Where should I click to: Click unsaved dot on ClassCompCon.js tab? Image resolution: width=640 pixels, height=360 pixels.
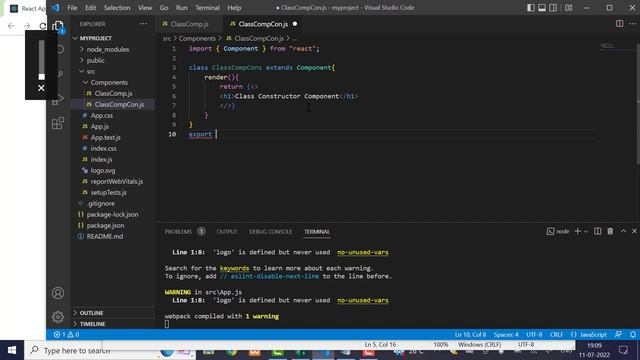(x=295, y=24)
